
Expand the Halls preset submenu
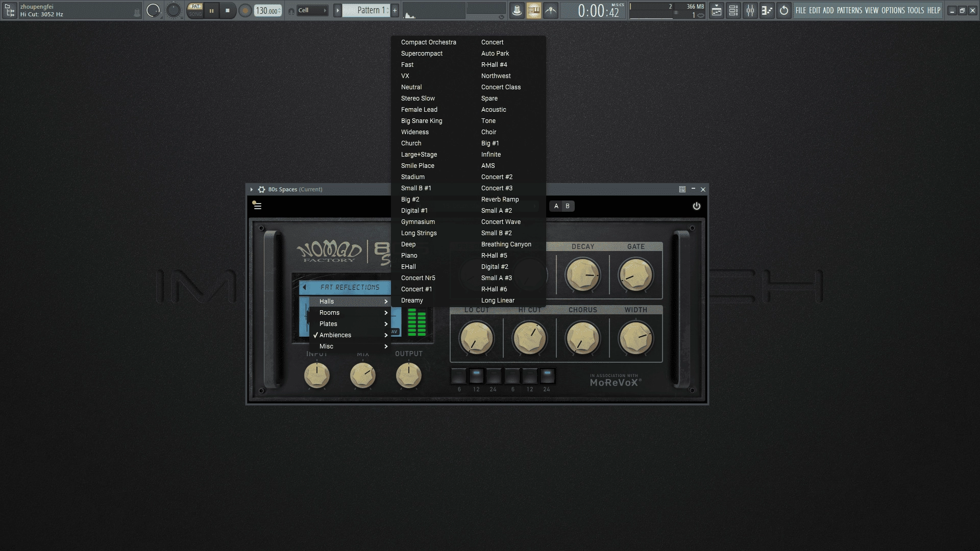(x=350, y=302)
